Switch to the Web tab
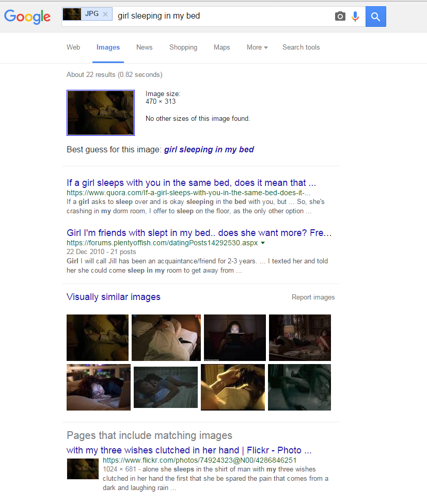The width and height of the screenshot is (427, 504). [73, 48]
